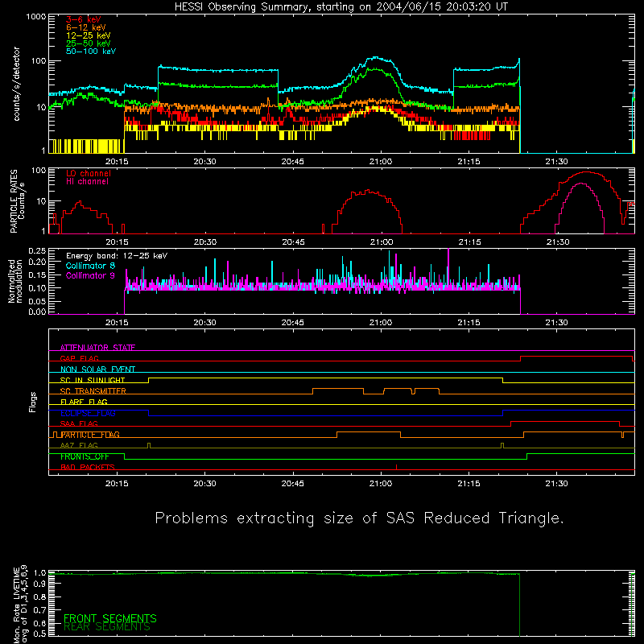Select the Collimator 9 legend label

point(90,275)
